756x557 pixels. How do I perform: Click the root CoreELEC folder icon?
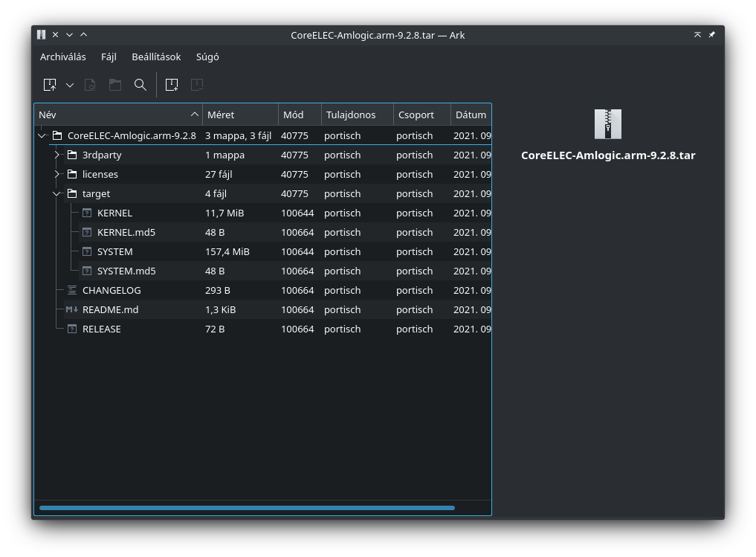point(57,135)
